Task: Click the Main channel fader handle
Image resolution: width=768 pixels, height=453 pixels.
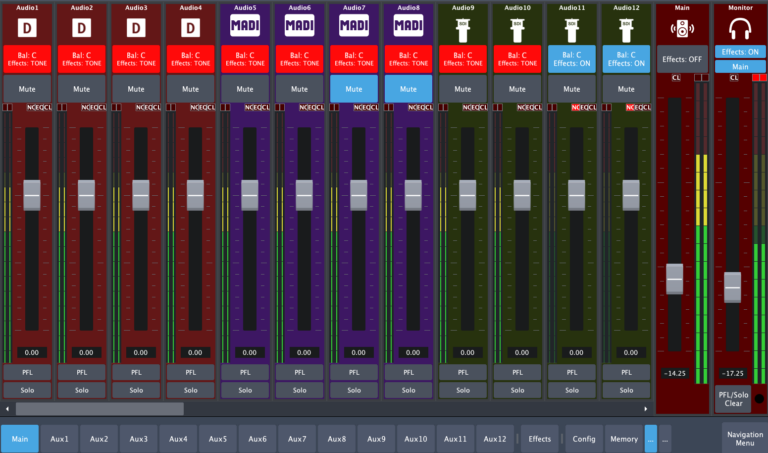Action: (x=674, y=279)
